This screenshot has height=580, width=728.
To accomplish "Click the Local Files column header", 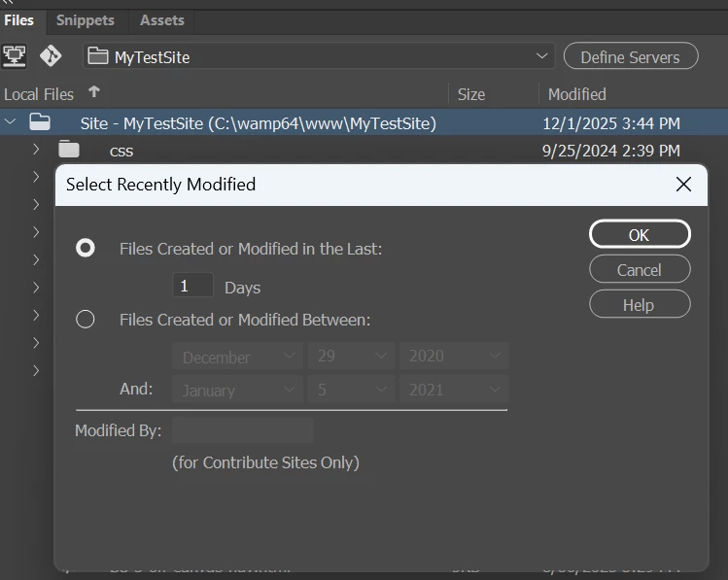I will tap(39, 94).
